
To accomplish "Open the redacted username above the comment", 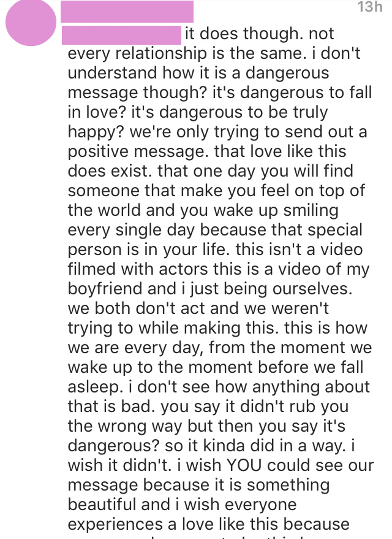I will click(127, 11).
